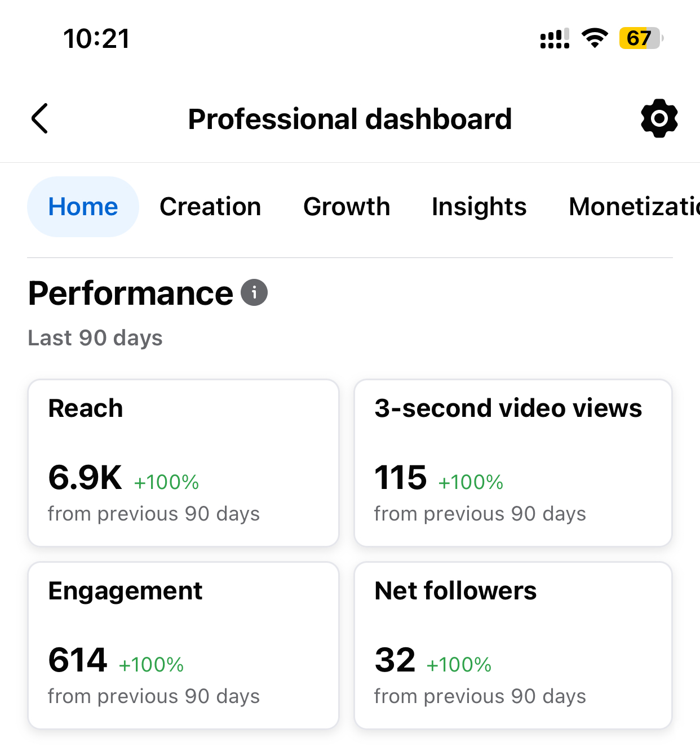Tap the Wi-Fi status icon
Viewport: 700px width, 747px height.
pos(595,38)
